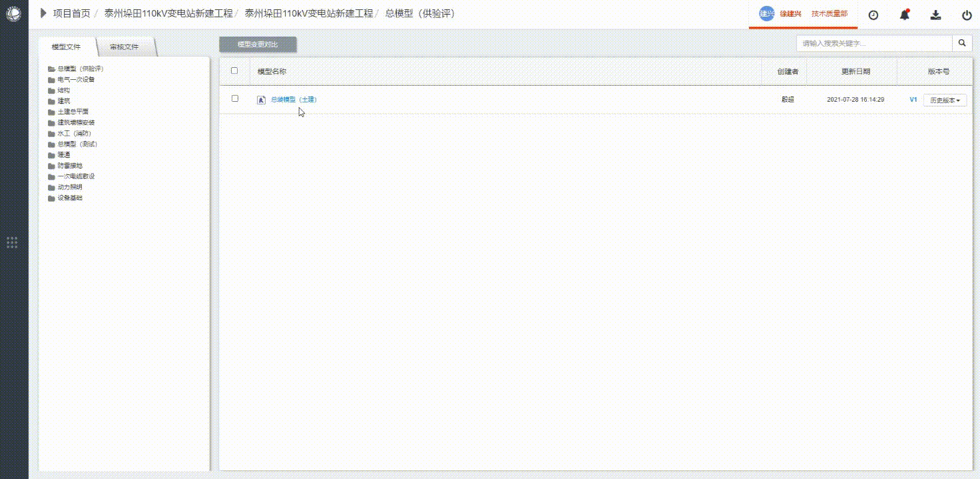
Task: Go to 项目首页 in the breadcrumb
Action: [71, 13]
